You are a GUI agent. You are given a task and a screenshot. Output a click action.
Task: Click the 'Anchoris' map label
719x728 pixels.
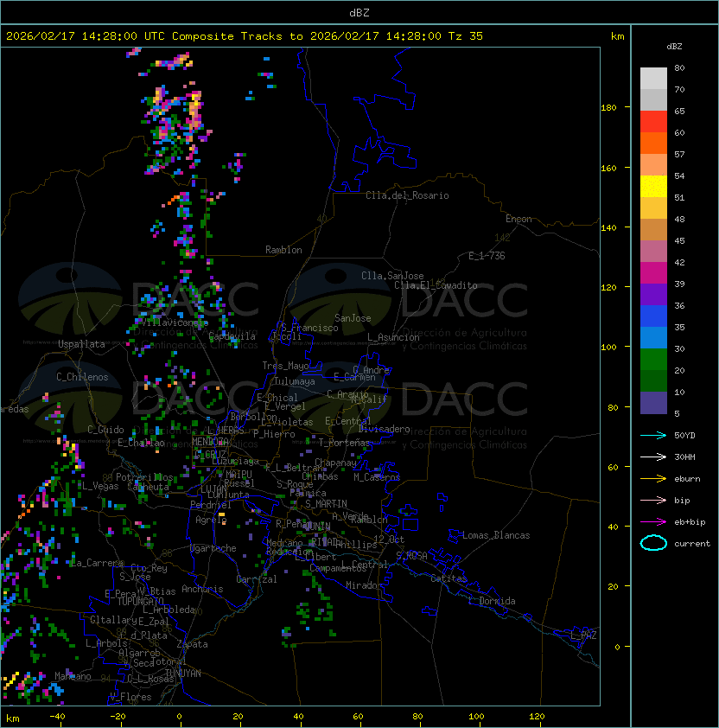[x=202, y=589]
